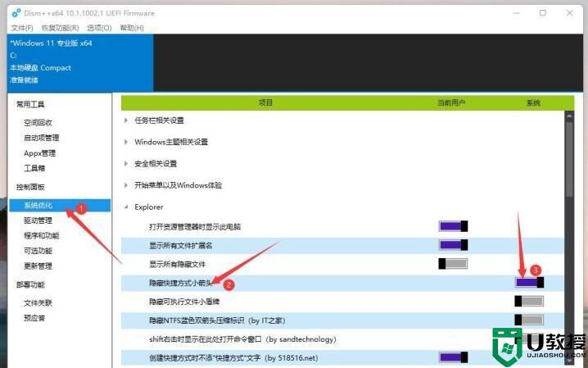Click the Dism++ gear icon in title bar
This screenshot has width=588, height=368.
point(16,13)
